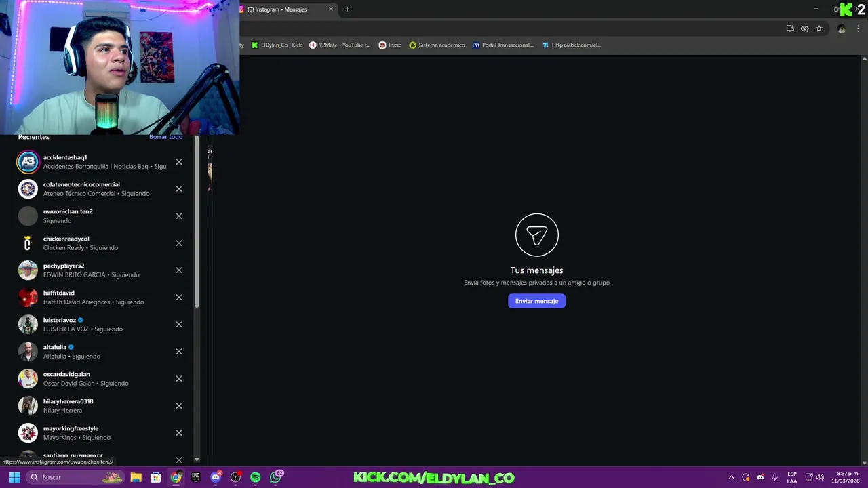
Task: Remove oscardavidgalan from recent searches
Action: 179,379
